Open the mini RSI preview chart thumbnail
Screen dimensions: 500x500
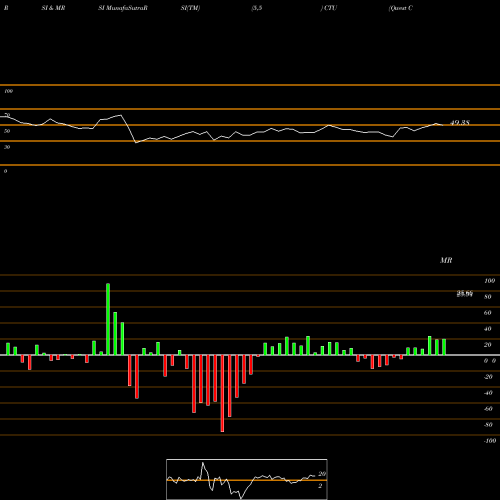click(247, 479)
